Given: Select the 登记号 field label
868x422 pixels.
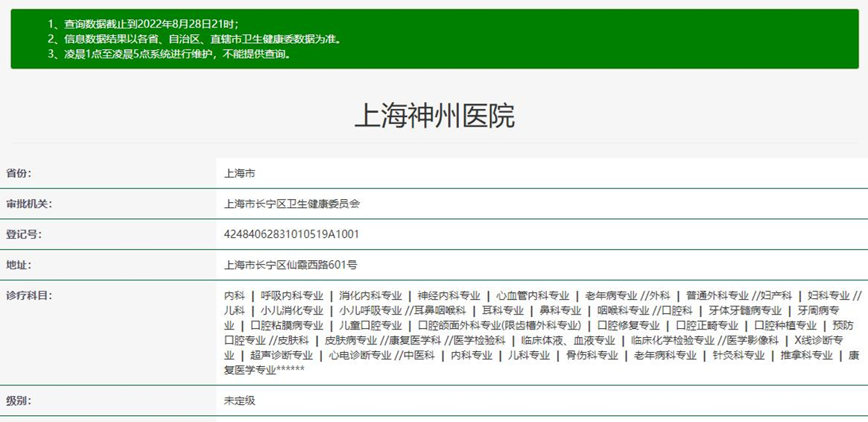Looking at the screenshot, I should (24, 234).
